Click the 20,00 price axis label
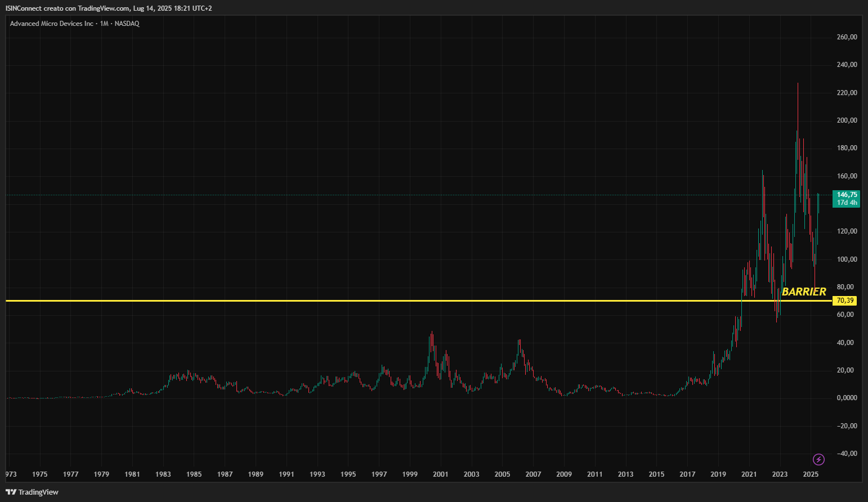868x502 pixels. 845,370
